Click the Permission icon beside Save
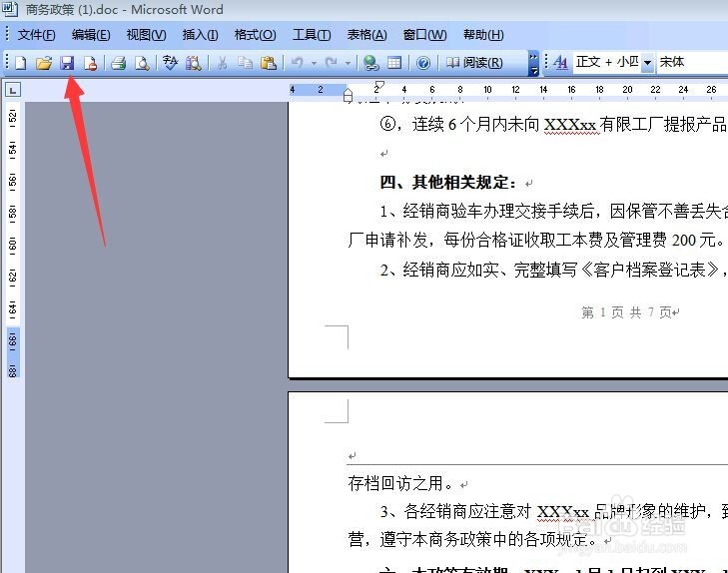The height and width of the screenshot is (573, 728). 91,63
